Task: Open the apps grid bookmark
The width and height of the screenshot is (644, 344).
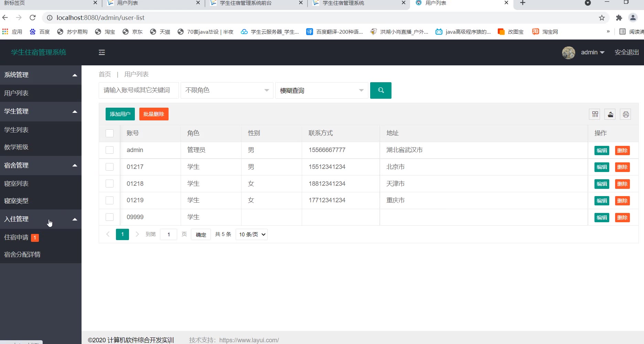Action: point(12,32)
